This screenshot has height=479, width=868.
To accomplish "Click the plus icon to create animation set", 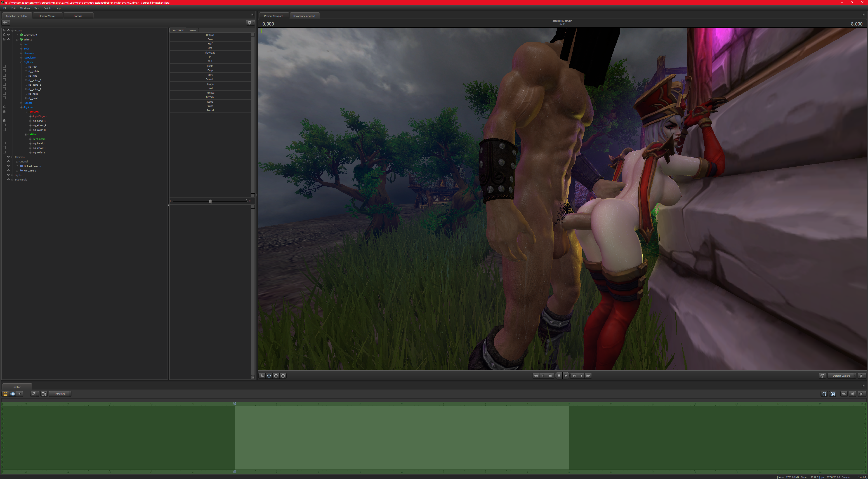I will 5,23.
